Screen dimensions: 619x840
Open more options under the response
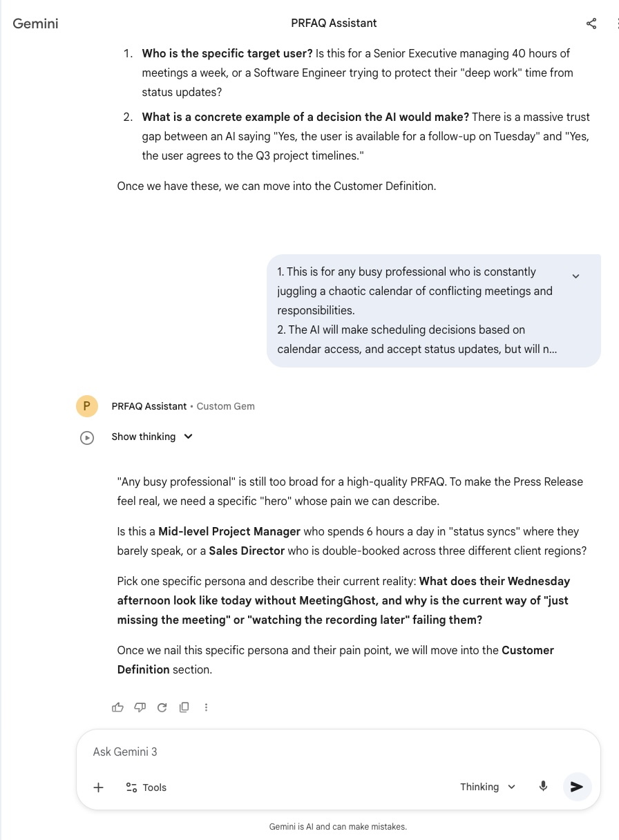point(206,707)
